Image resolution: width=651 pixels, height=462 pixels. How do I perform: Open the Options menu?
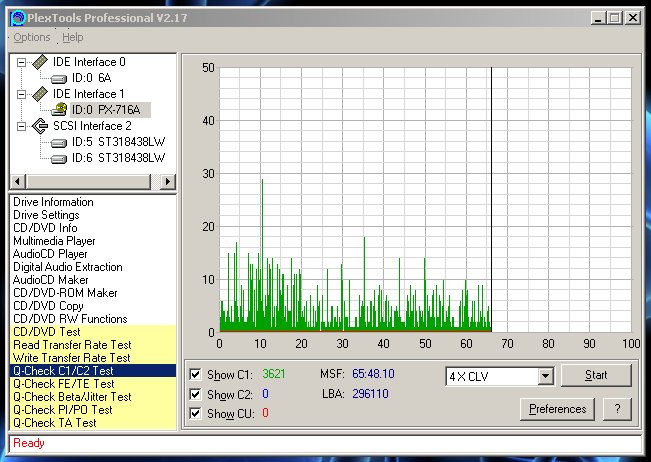coord(32,38)
